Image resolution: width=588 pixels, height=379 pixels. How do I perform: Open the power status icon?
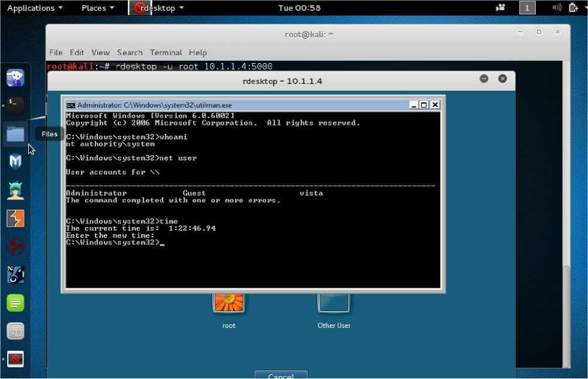(573, 7)
